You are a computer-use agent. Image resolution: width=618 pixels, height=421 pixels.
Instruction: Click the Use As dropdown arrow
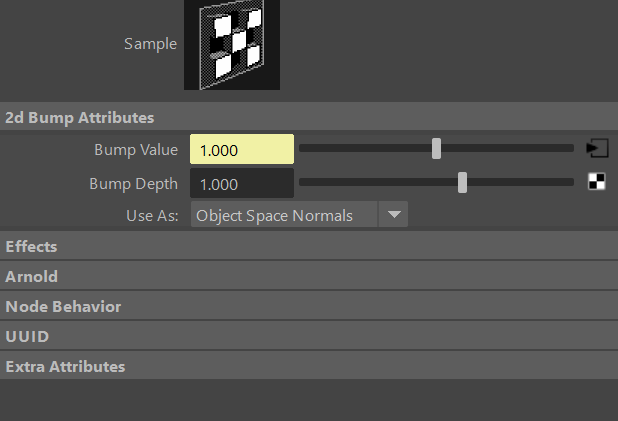click(394, 214)
